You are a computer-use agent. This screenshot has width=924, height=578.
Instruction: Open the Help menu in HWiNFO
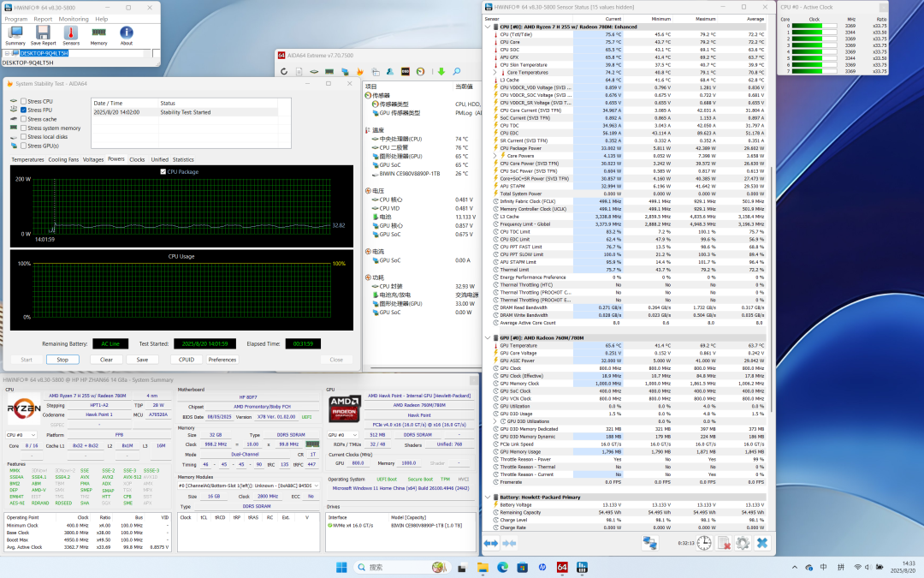click(101, 19)
